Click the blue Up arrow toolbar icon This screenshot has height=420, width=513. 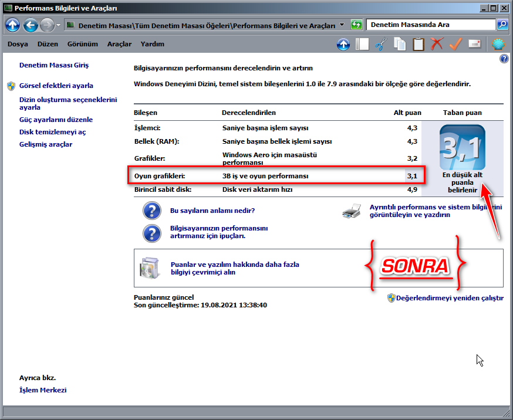click(343, 44)
